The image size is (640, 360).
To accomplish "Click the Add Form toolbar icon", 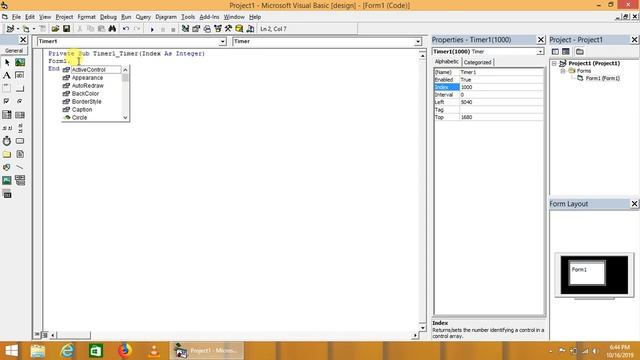I will point(26,29).
